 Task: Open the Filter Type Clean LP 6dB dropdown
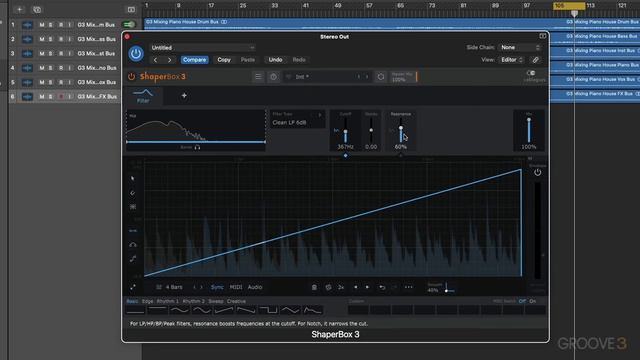tap(297, 119)
